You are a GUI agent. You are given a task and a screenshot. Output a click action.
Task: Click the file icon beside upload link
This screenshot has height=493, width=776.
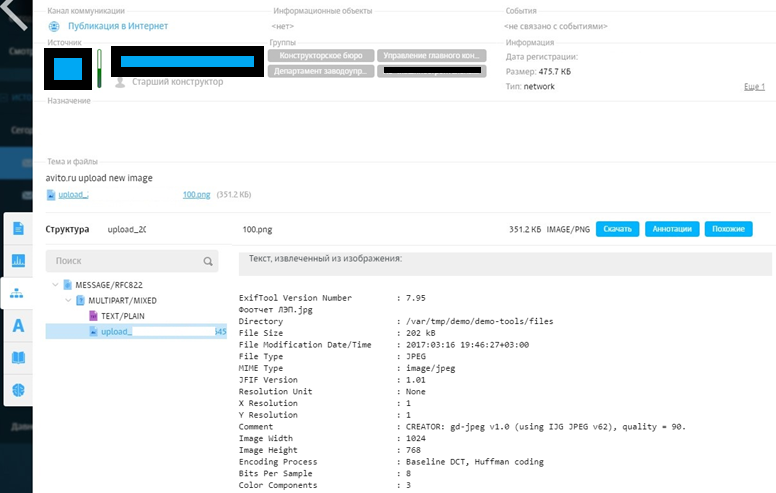point(51,195)
